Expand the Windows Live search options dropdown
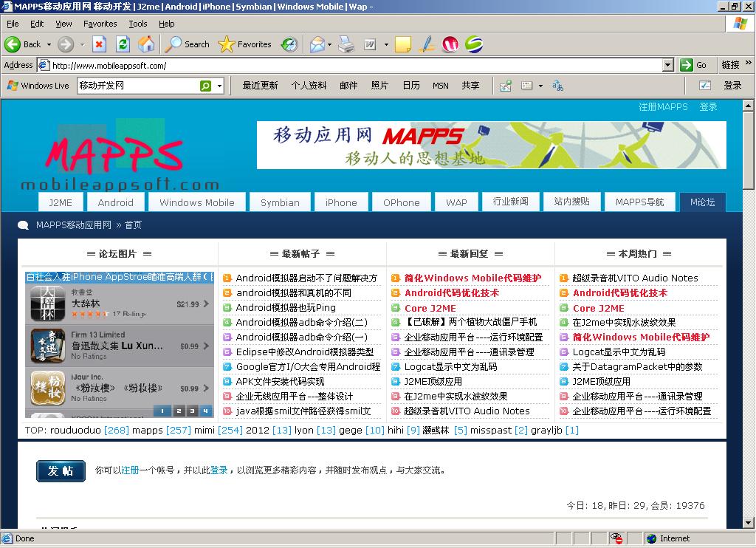This screenshot has height=548, width=756. 219,86
